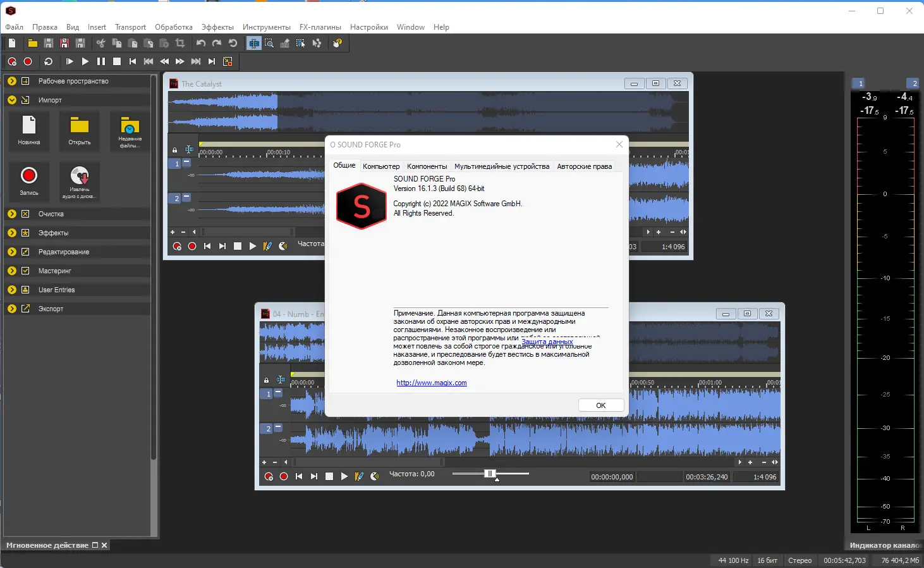
Task: Toggle the lock icon in the Numb window
Action: pyautogui.click(x=266, y=380)
